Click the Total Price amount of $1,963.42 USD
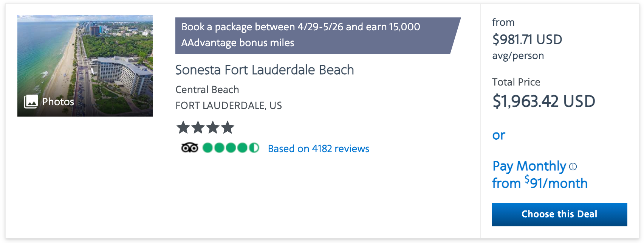Viewport: 644px width, 243px height. coord(543,101)
